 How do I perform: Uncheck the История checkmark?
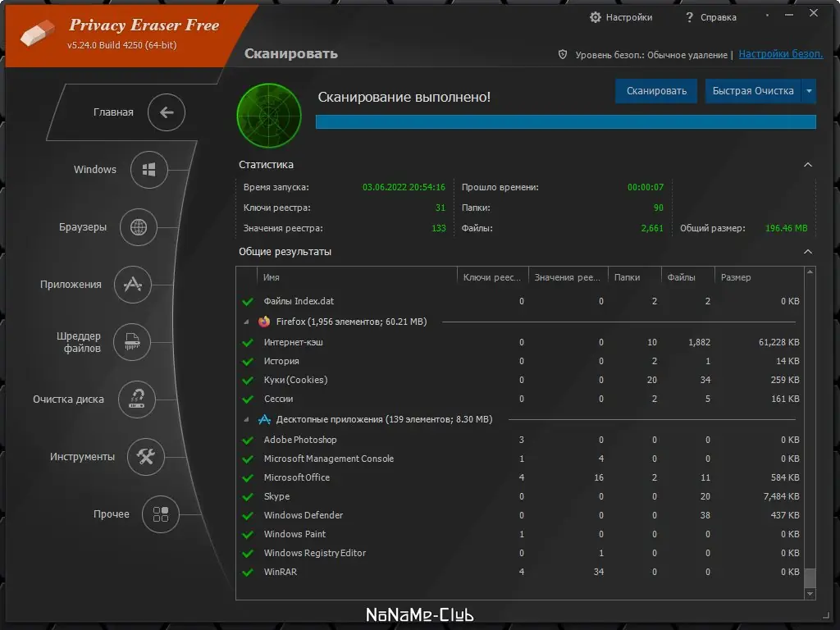248,362
